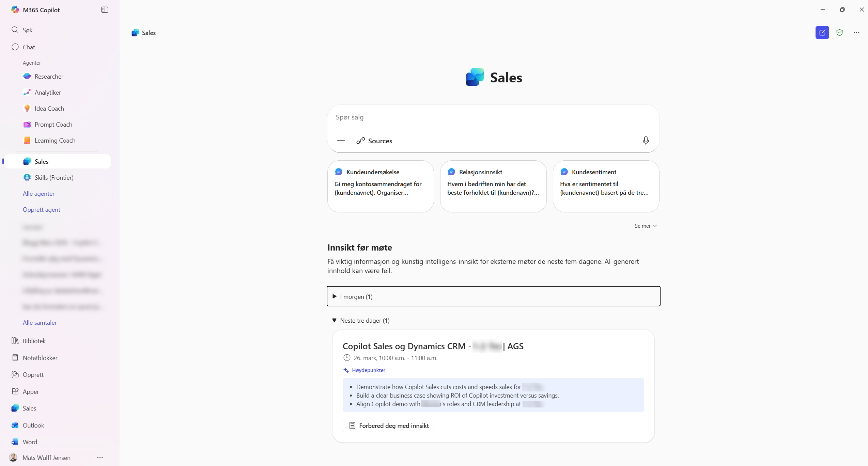This screenshot has width=868, height=466.
Task: Open the Bibliotek library
Action: coord(34,341)
